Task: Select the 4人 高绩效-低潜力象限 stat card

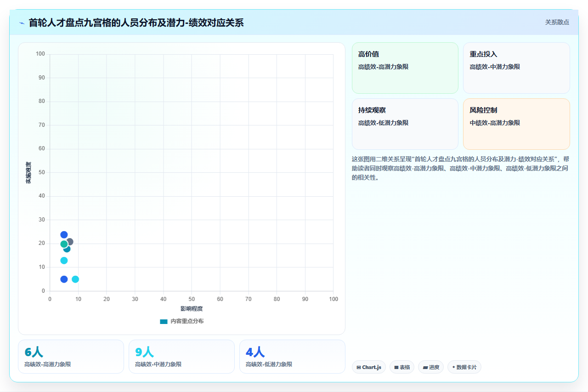Action: point(292,357)
